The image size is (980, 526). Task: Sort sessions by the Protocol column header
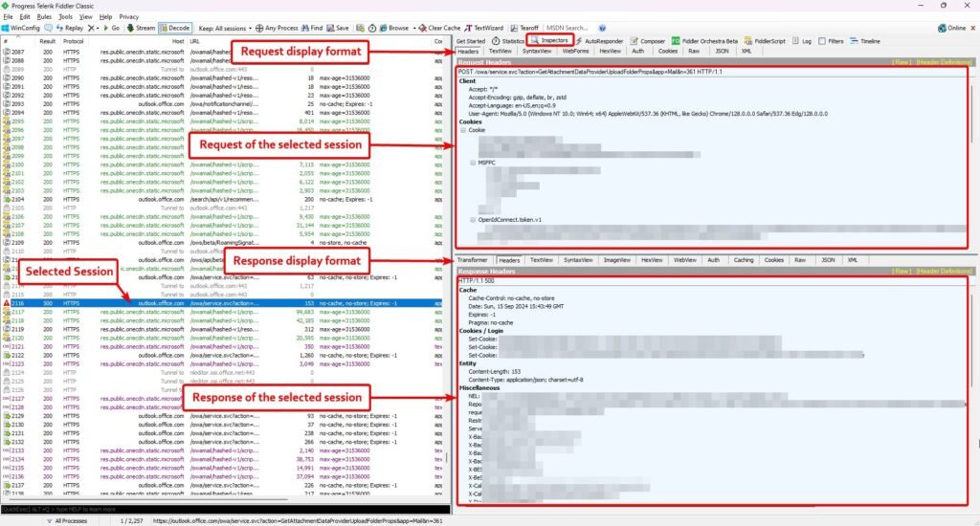point(73,41)
